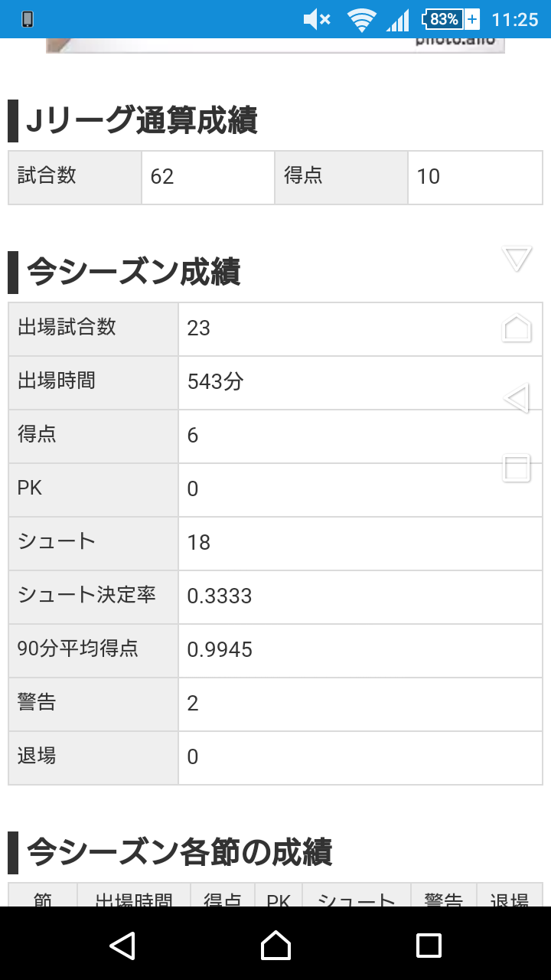Tap the 今シーズン成績 section heading
Image resolution: width=551 pixels, height=980 pixels.
134,273
